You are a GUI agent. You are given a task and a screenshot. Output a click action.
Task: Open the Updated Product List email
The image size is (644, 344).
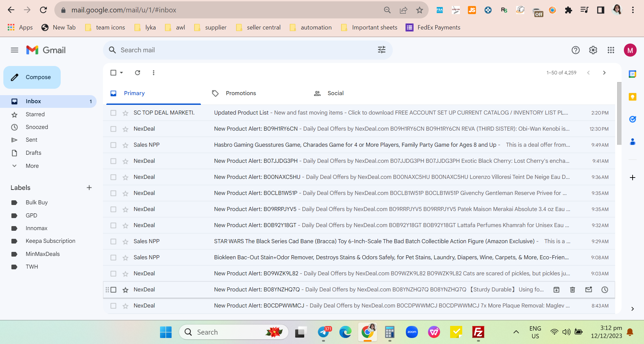pyautogui.click(x=359, y=113)
